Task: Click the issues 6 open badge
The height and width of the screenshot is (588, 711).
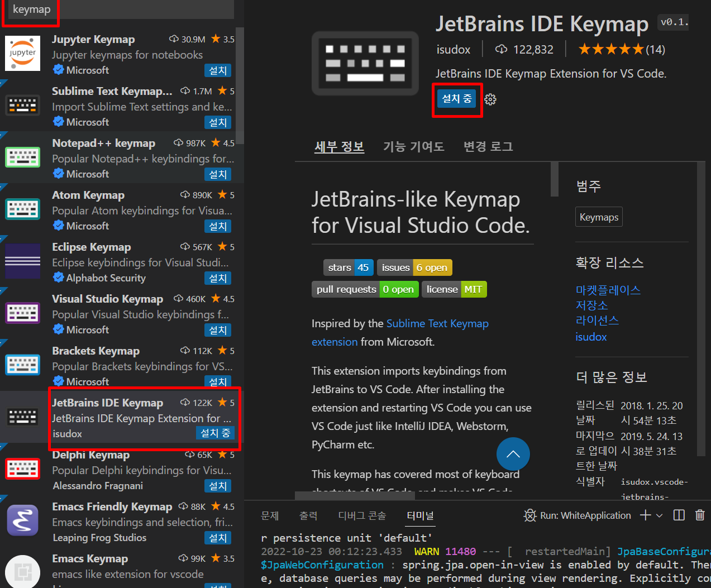Action: (x=414, y=268)
